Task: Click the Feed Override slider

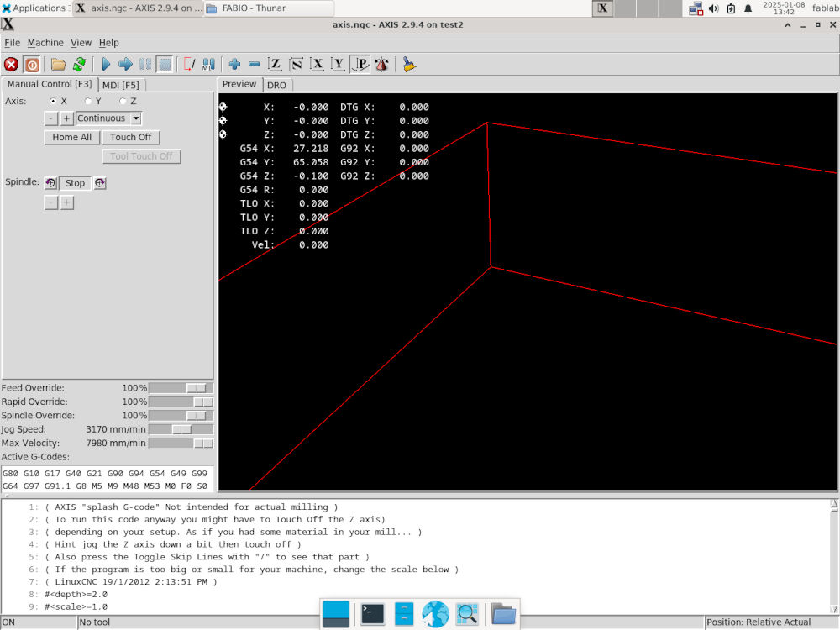Action: [181, 388]
